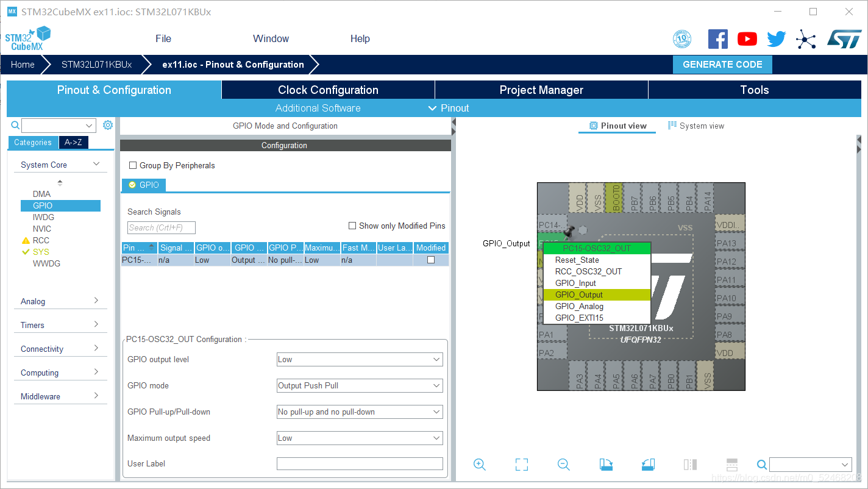The height and width of the screenshot is (489, 868).
Task: Click the pin icon near PC14
Action: [x=570, y=231]
